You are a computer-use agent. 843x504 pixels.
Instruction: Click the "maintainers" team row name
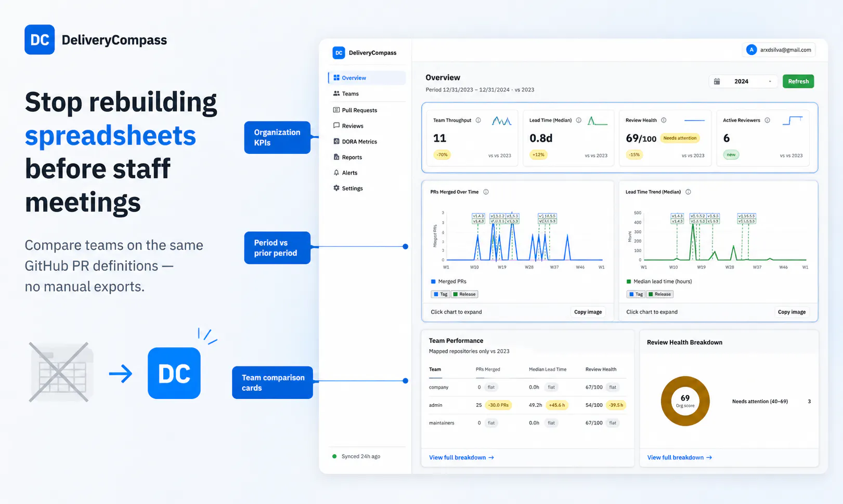(442, 423)
